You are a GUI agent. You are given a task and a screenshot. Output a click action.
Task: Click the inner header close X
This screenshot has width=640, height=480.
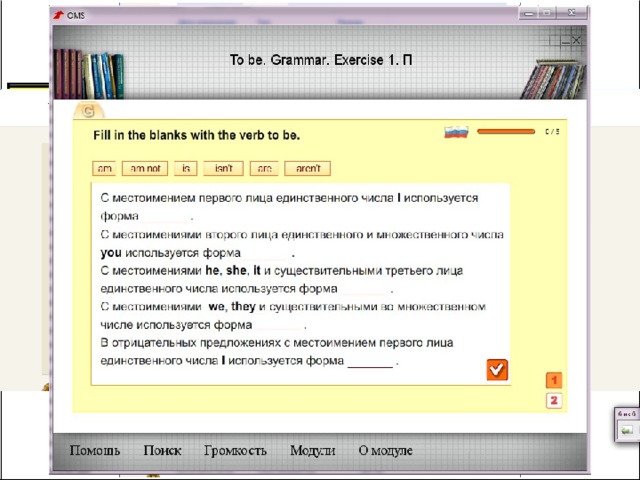click(x=576, y=40)
